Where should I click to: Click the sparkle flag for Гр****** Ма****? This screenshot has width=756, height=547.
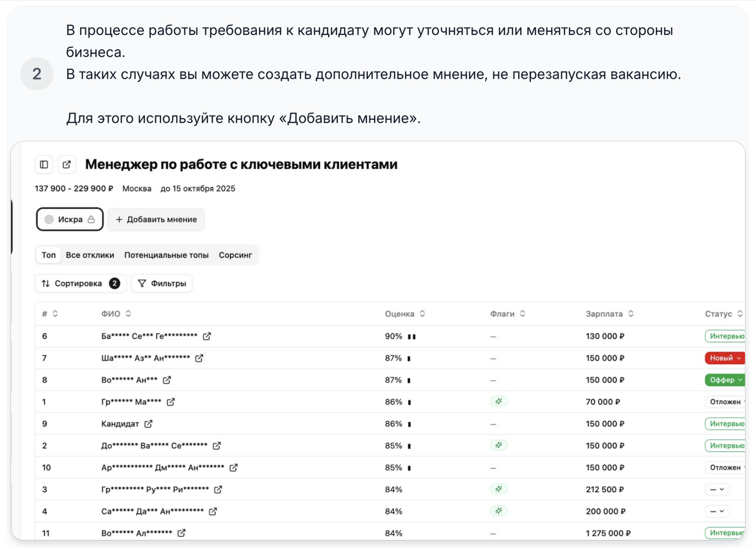pyautogui.click(x=499, y=402)
